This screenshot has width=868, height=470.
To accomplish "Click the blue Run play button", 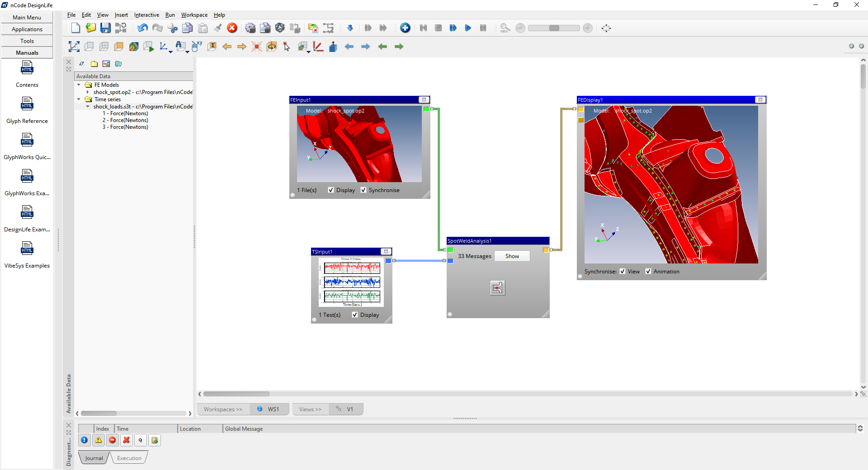I will pos(468,28).
